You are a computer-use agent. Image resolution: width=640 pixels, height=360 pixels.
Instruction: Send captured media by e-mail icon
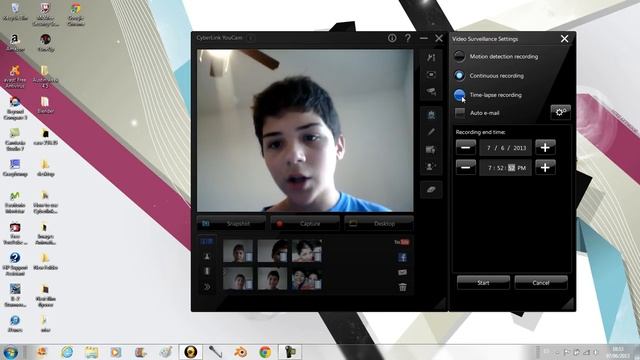click(x=402, y=272)
